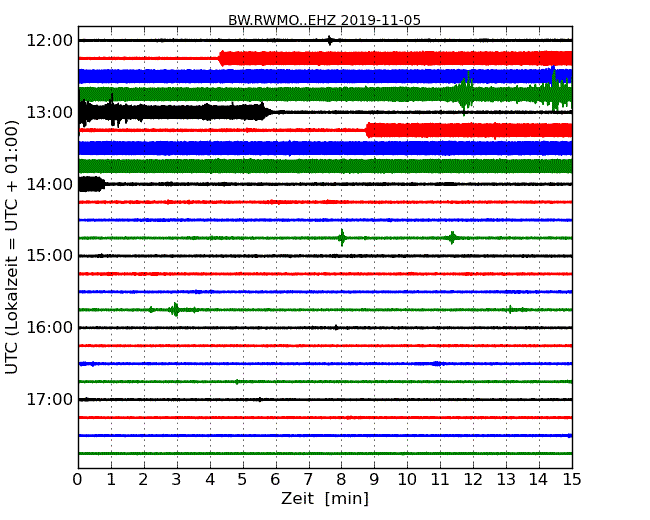
Task: Click the 14:00 time label
Action: click(49, 184)
